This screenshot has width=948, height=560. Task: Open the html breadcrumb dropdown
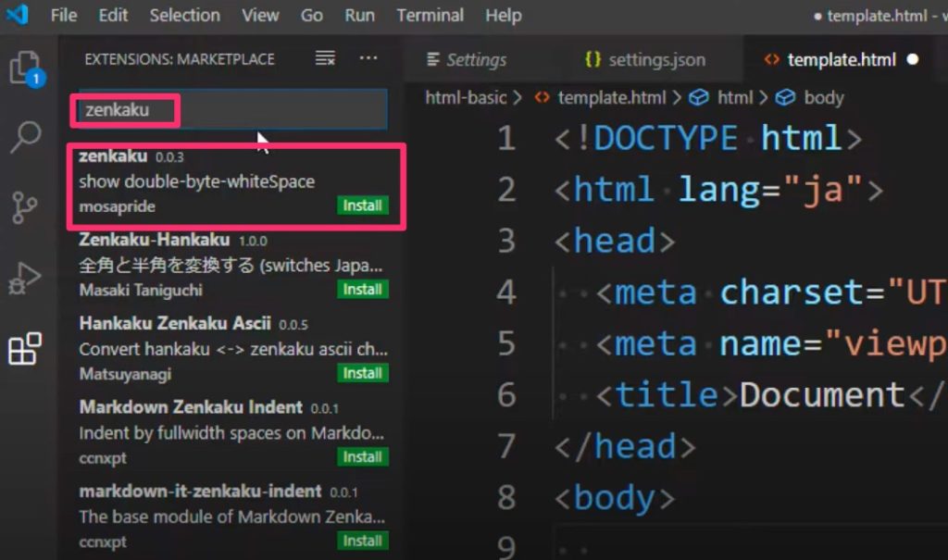[736, 96]
